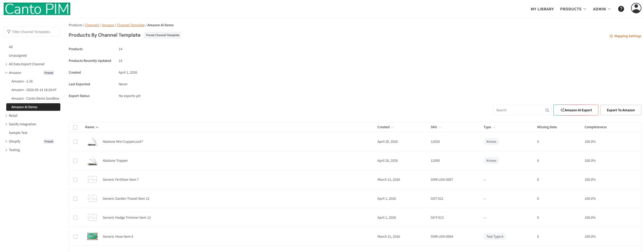Open Generic Hose Item 4 thumbnail
The height and width of the screenshot is (252, 644).
click(92, 237)
